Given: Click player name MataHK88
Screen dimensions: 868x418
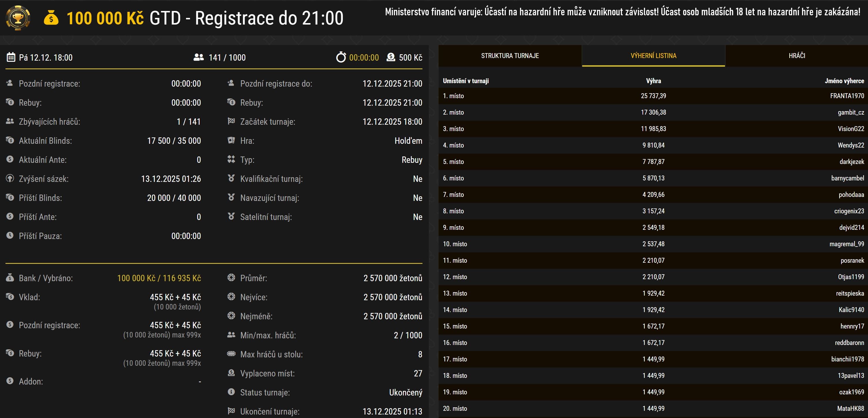Looking at the screenshot, I should pos(850,408).
